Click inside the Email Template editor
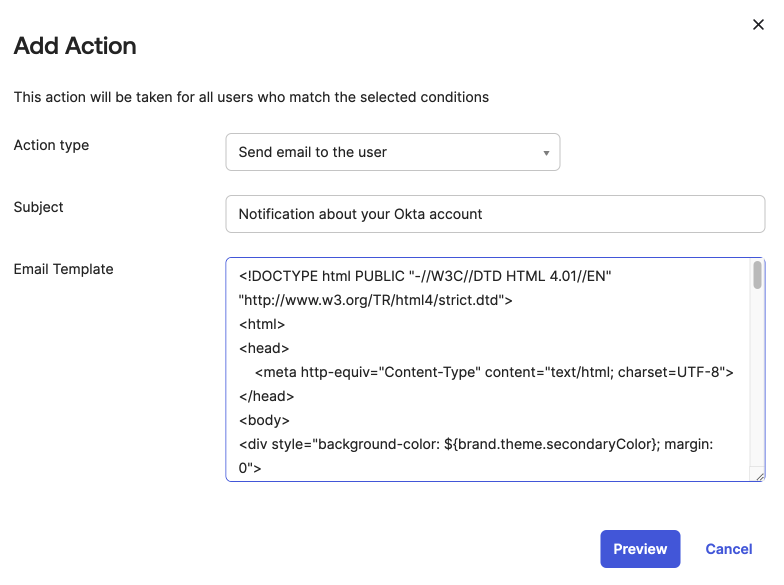 click(x=490, y=370)
